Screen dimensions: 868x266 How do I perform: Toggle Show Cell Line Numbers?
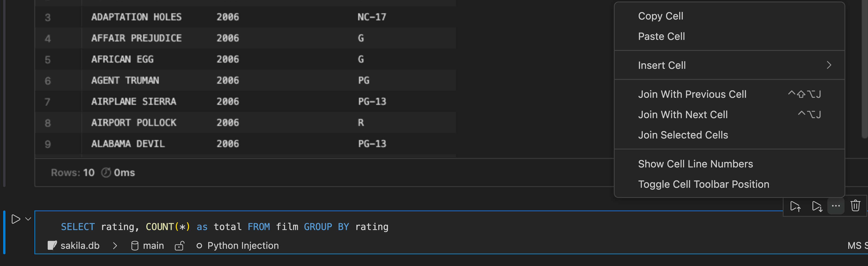pyautogui.click(x=695, y=164)
